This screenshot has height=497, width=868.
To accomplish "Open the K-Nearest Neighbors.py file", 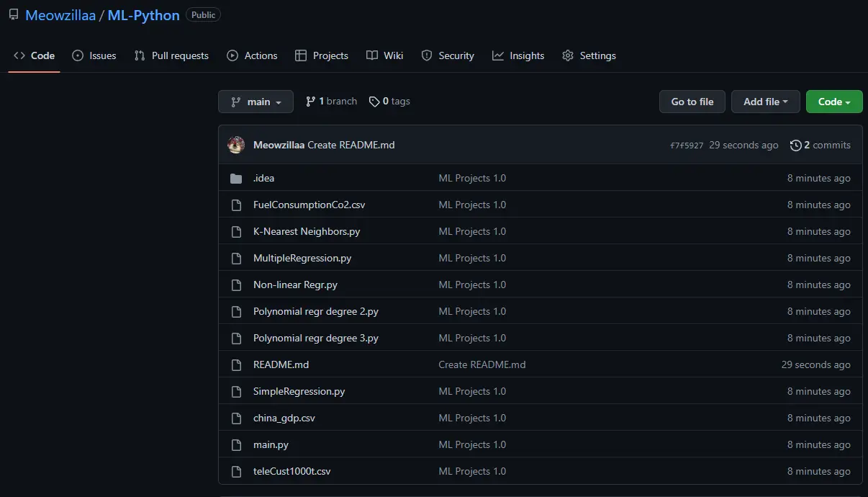I will (307, 232).
